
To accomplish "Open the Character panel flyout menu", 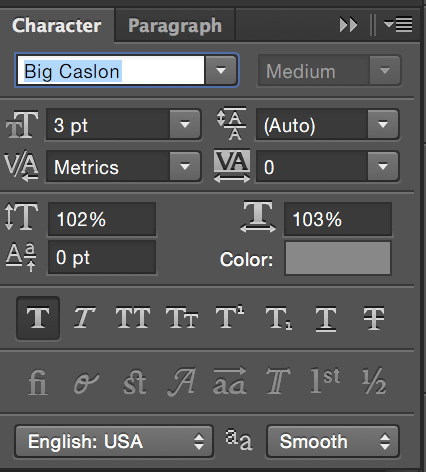I will [x=398, y=25].
